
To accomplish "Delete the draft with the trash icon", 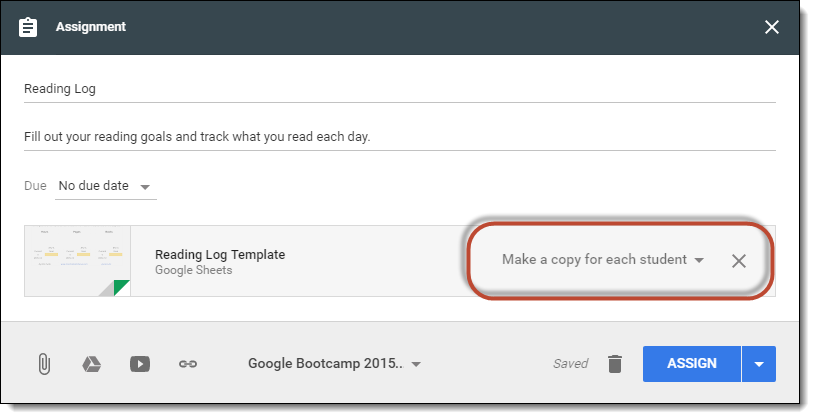I will coord(615,364).
